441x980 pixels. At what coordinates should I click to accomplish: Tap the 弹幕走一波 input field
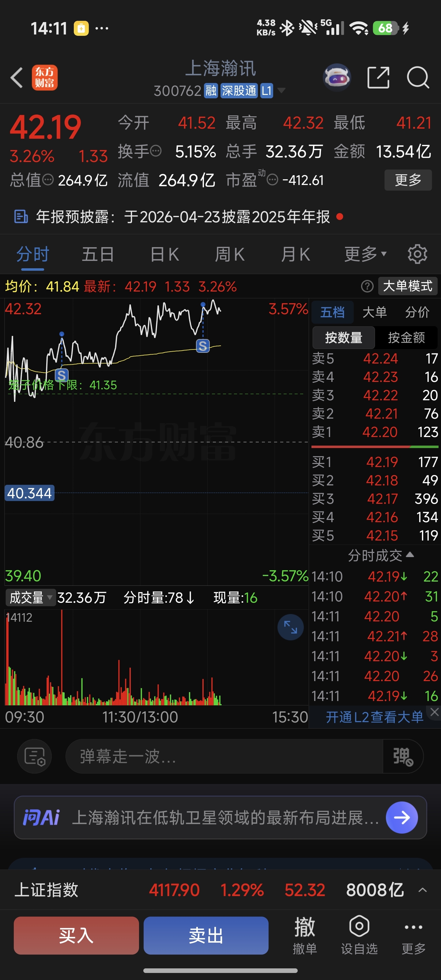[x=224, y=756]
